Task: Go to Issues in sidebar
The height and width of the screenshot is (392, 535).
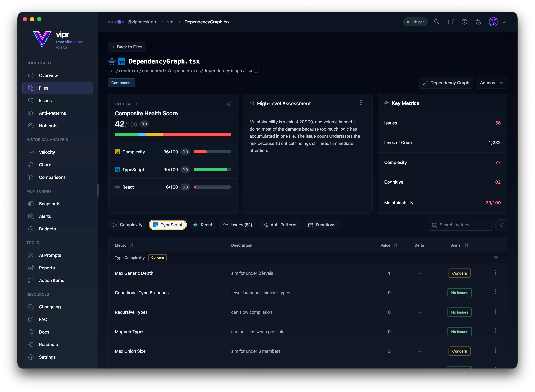Action: [x=58, y=101]
